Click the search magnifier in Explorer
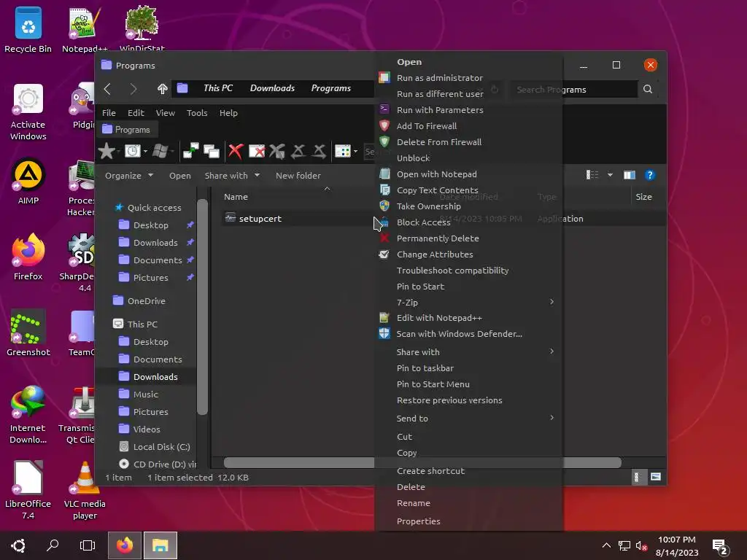747x560 pixels. coord(648,89)
